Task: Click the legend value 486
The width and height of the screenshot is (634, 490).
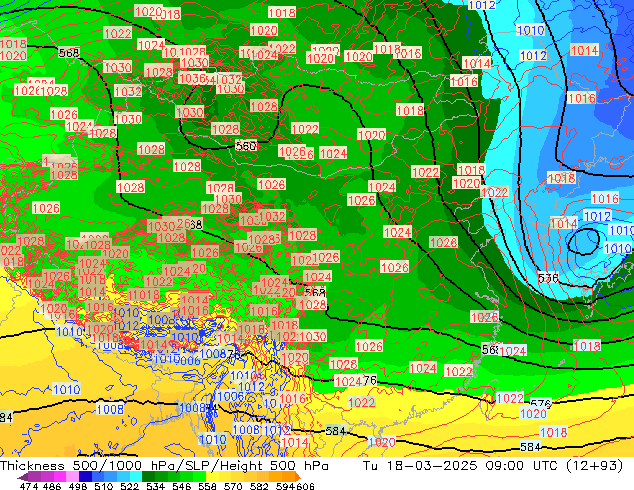Action: pyautogui.click(x=52, y=486)
